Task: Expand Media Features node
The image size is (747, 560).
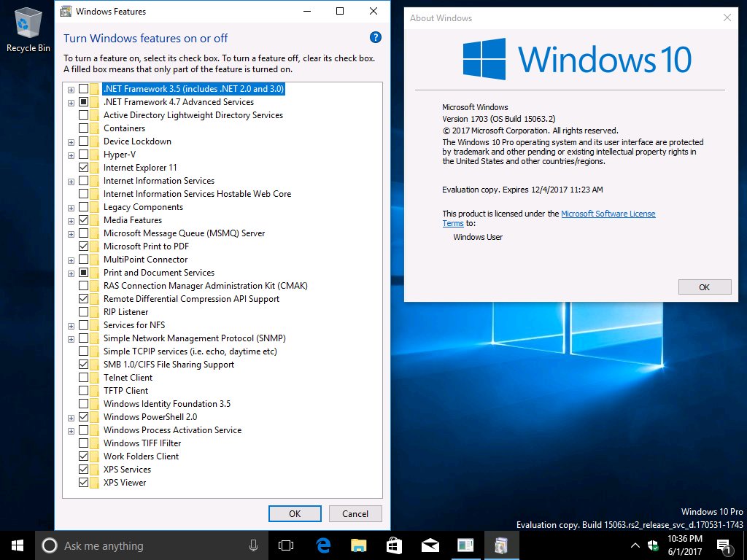Action: 71,221
